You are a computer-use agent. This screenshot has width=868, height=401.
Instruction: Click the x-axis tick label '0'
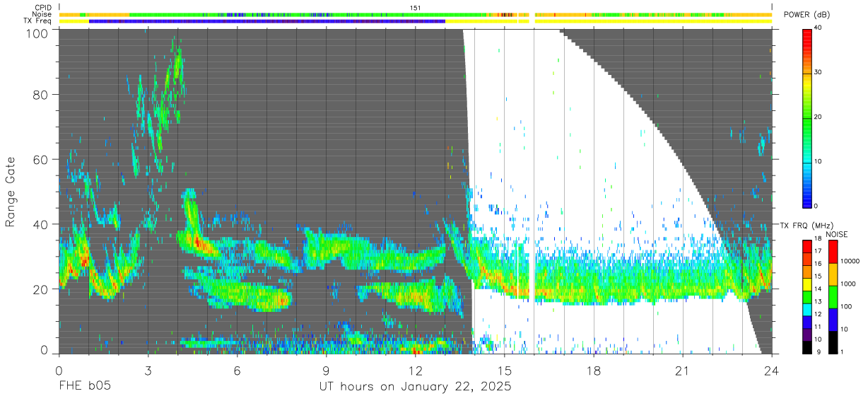(x=59, y=370)
